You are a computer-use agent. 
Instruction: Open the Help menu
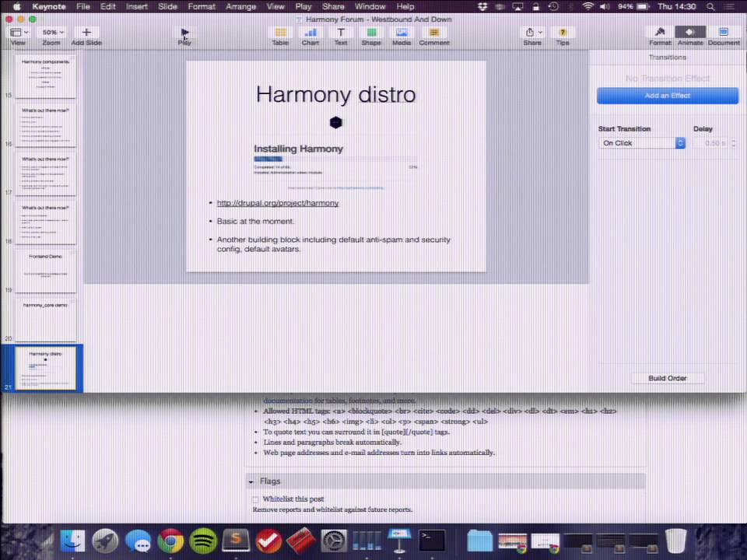click(x=405, y=7)
